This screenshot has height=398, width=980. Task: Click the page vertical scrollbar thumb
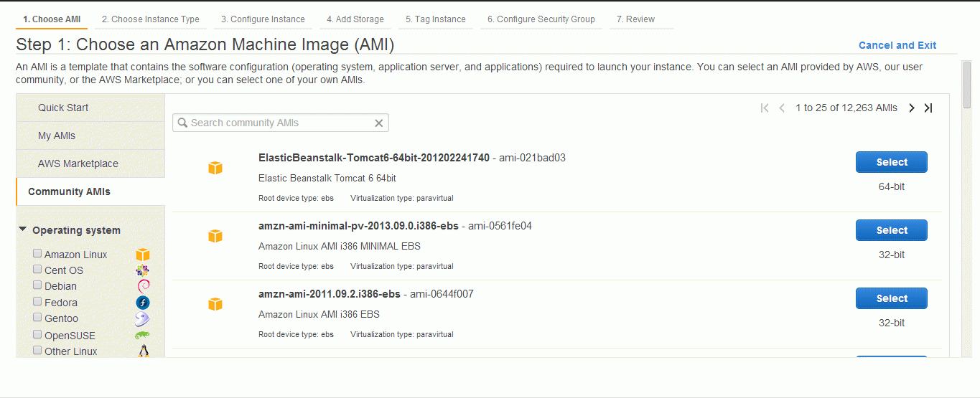coord(967,85)
